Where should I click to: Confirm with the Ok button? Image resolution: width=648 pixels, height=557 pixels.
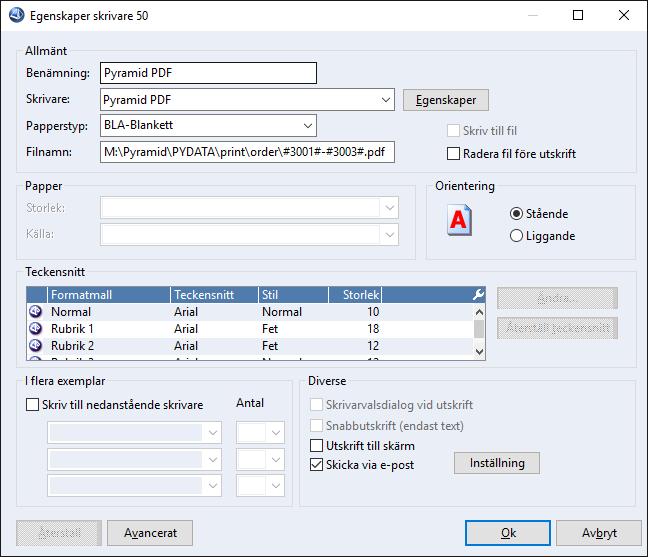508,533
